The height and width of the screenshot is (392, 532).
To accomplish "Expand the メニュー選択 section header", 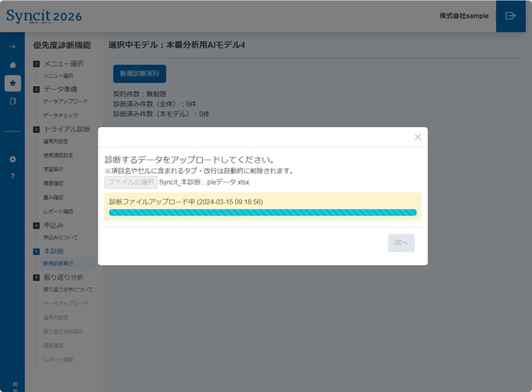I will click(63, 64).
